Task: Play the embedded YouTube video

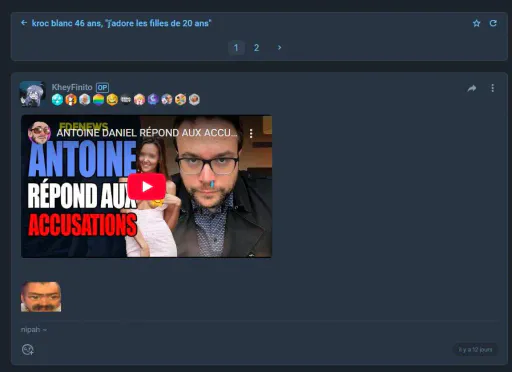Action: [x=147, y=186]
